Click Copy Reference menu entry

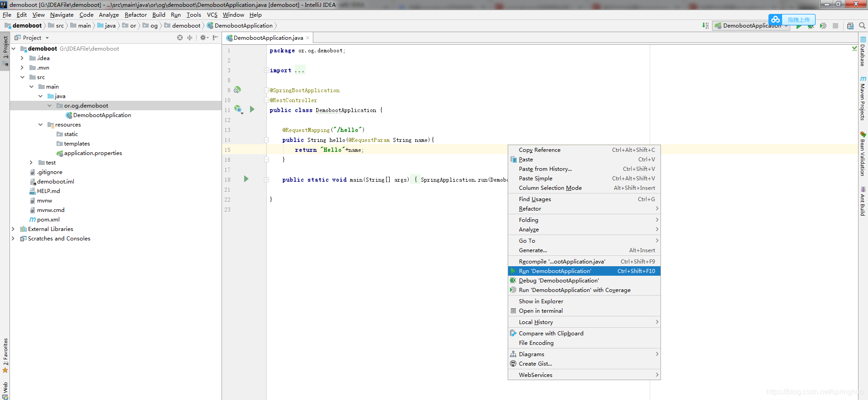coord(584,150)
